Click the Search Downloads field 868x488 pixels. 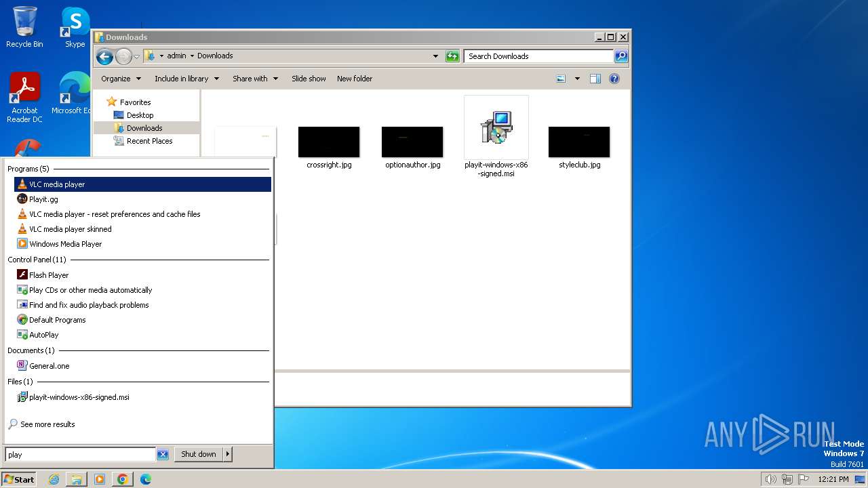point(539,56)
